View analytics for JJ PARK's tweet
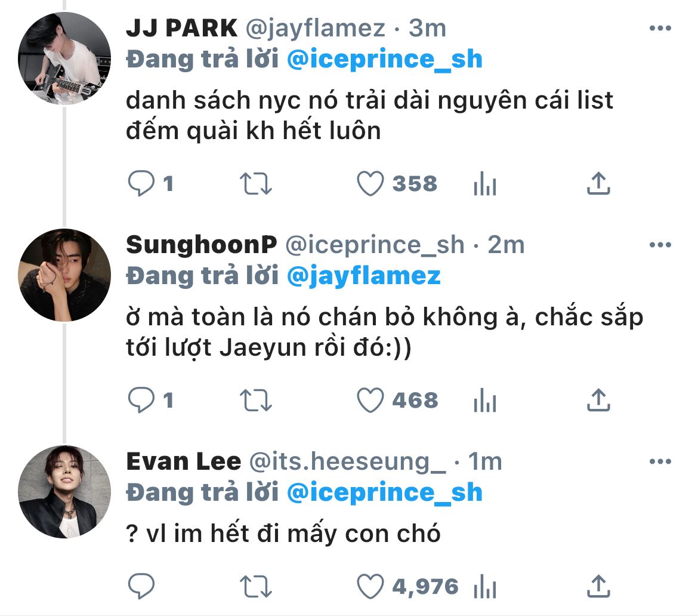Viewport: 698px width, 616px height. pyautogui.click(x=484, y=184)
